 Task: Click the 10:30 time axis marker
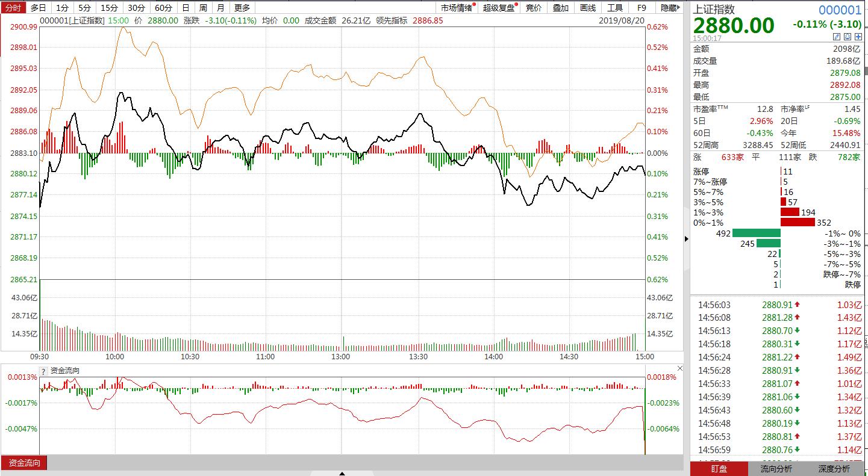coord(190,356)
